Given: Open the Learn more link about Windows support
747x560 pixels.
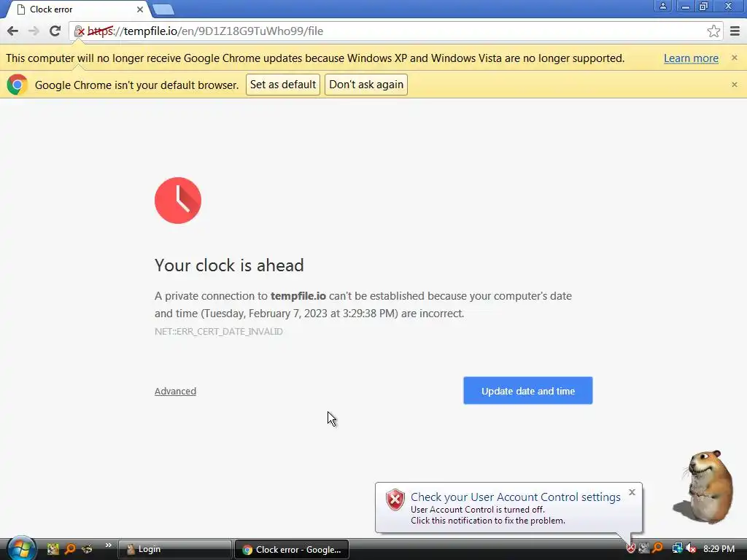Looking at the screenshot, I should pos(691,58).
